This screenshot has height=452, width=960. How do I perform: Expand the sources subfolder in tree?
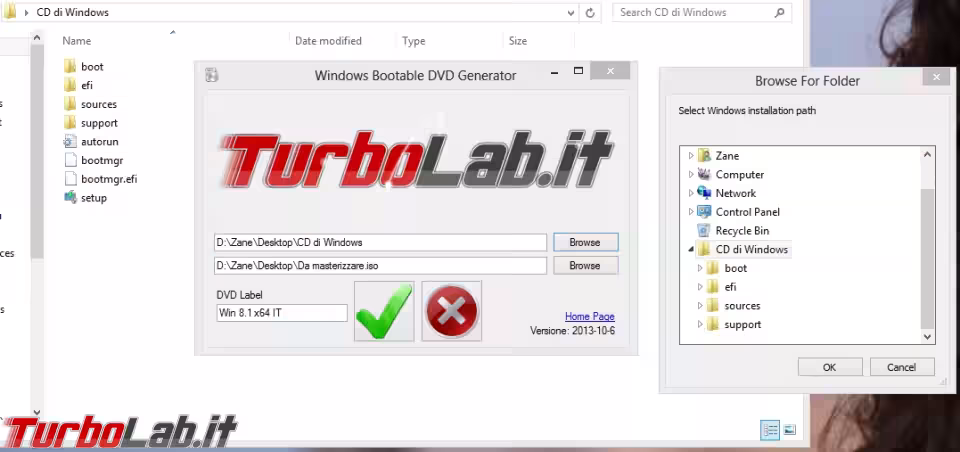coord(700,306)
